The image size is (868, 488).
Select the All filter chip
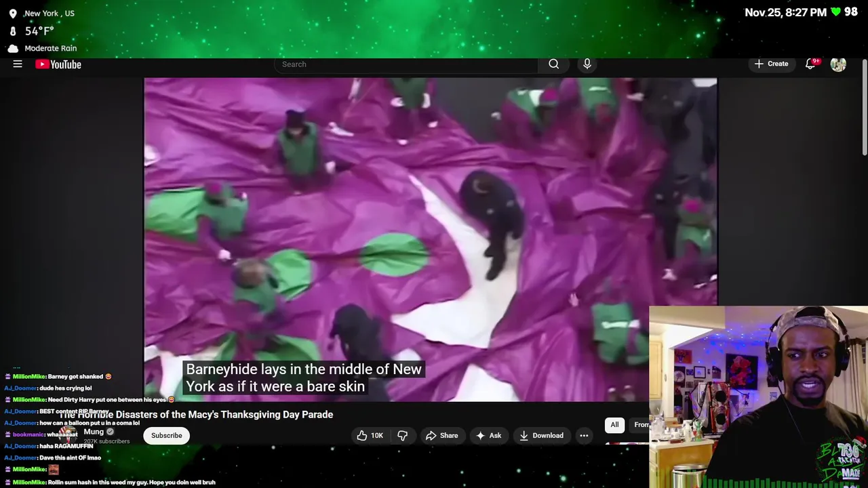614,424
